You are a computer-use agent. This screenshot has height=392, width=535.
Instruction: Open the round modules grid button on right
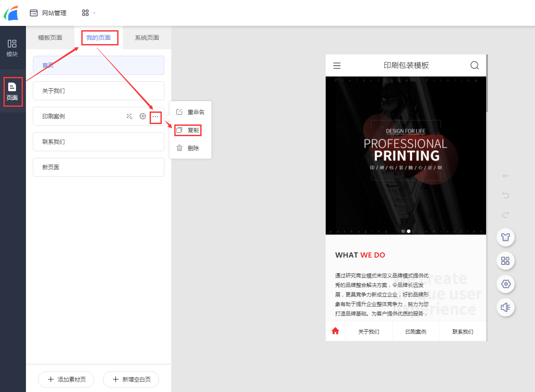click(x=506, y=261)
